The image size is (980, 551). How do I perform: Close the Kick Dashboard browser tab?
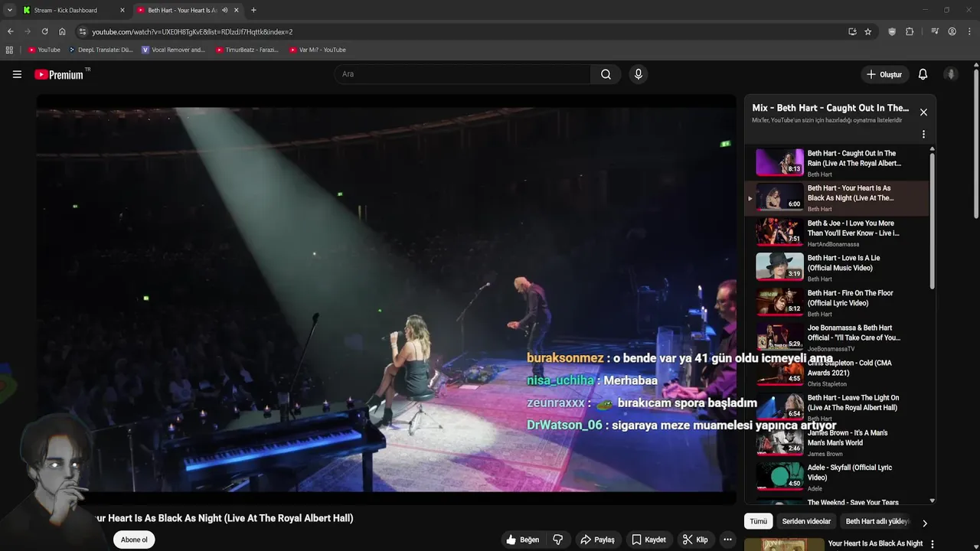122,10
